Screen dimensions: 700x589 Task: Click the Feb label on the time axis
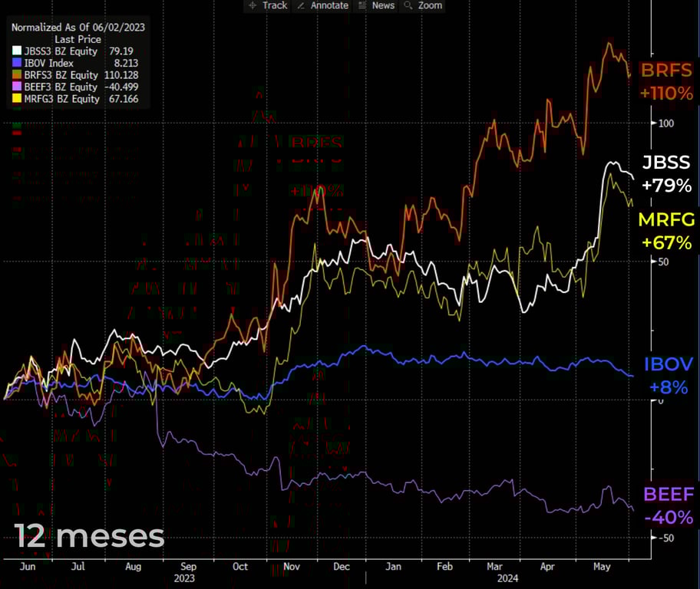[444, 567]
